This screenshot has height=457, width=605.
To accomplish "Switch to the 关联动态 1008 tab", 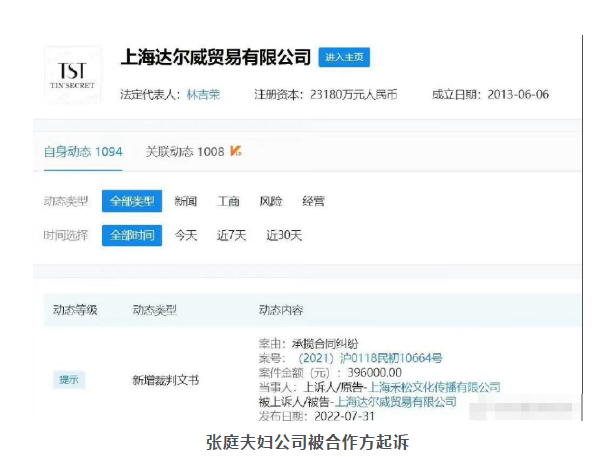I will coord(185,152).
